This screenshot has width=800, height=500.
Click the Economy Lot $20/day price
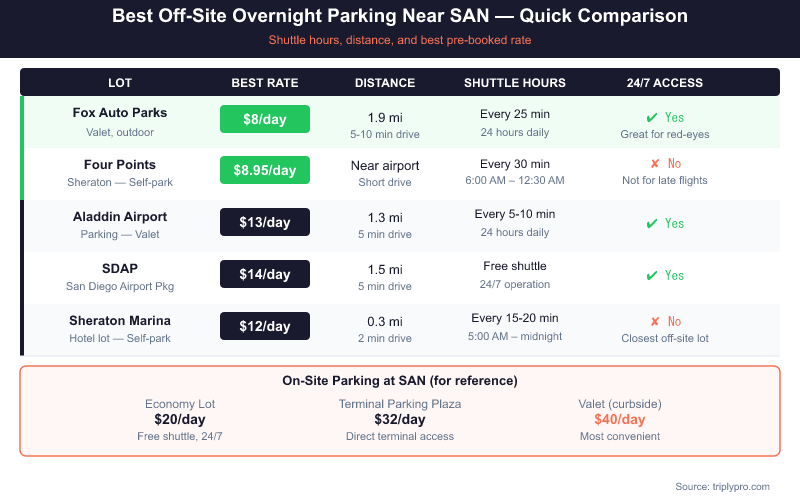coord(180,419)
